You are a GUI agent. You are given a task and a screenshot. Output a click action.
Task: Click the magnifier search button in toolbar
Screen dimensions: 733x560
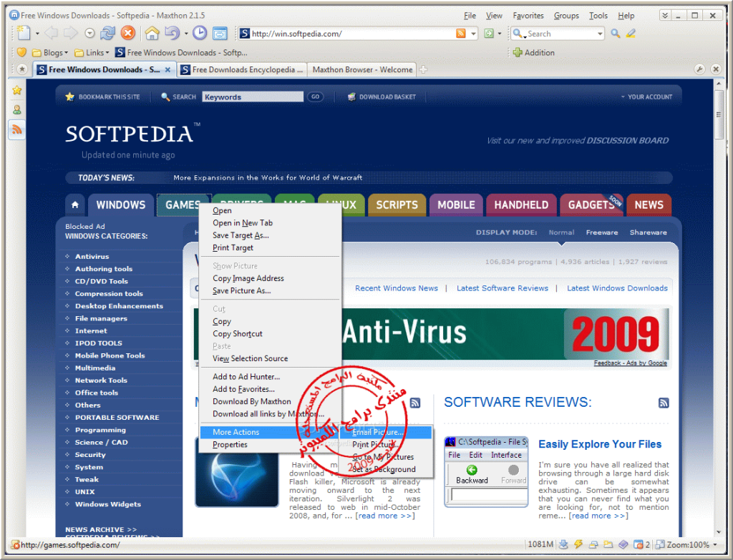pyautogui.click(x=615, y=34)
